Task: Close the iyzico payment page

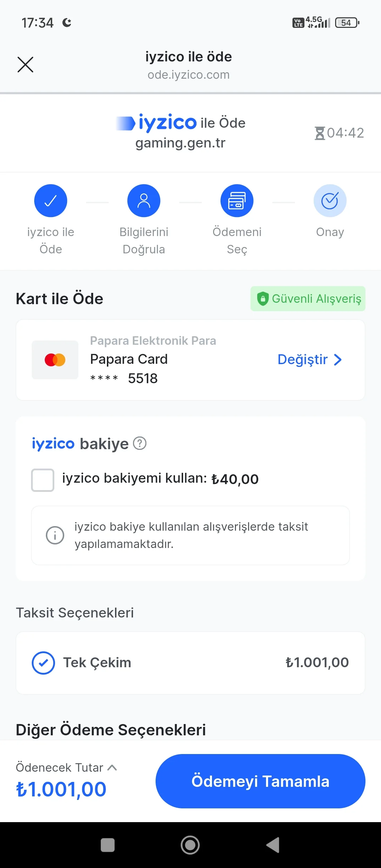Action: tap(25, 65)
